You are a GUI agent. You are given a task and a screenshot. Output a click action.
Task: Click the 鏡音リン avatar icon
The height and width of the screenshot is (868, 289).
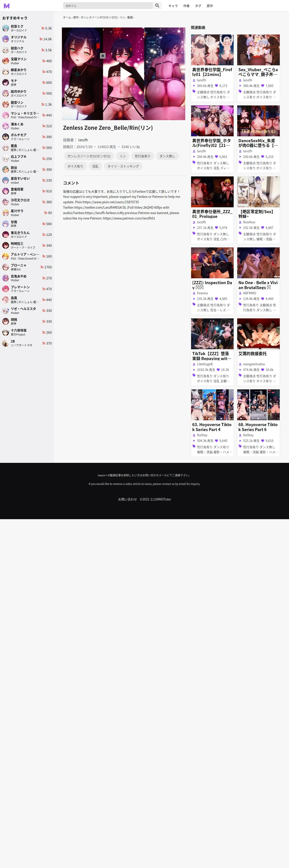coord(6,105)
